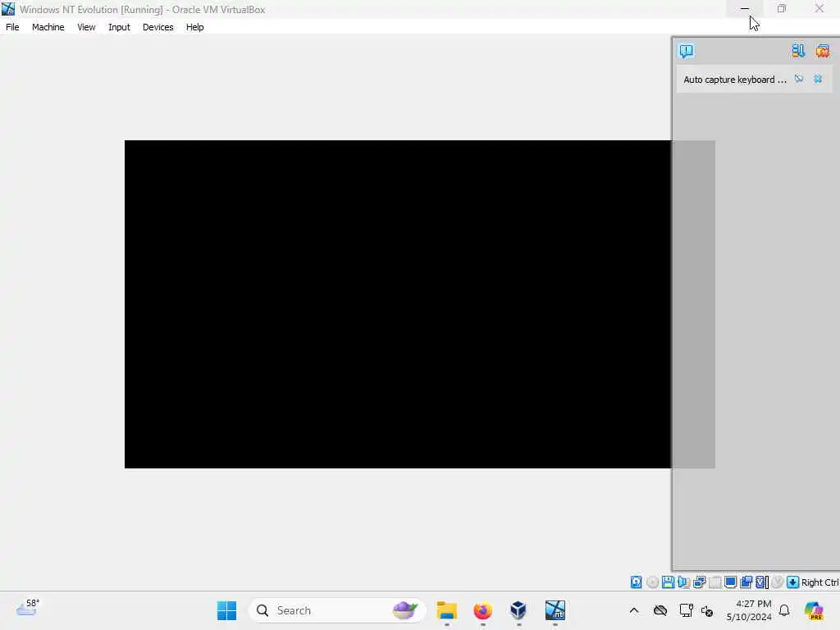Click inside the black VM display
Viewport: 840px width, 630px height.
point(398,304)
